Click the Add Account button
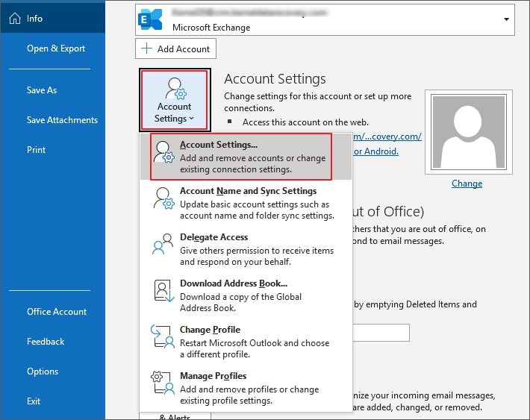Screen dimensions: 530x420 [x=175, y=48]
